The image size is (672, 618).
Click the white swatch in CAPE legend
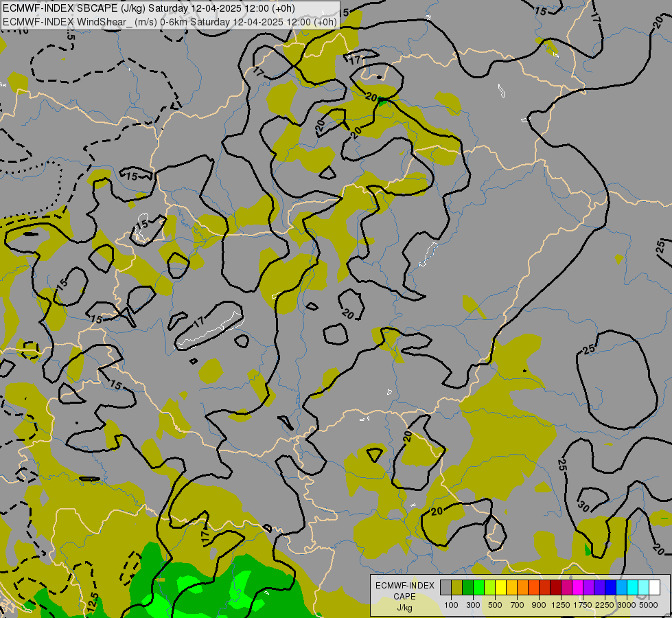tap(655, 588)
